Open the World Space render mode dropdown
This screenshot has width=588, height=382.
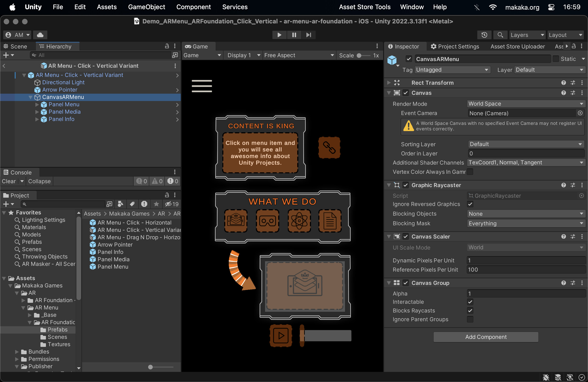(x=526, y=104)
